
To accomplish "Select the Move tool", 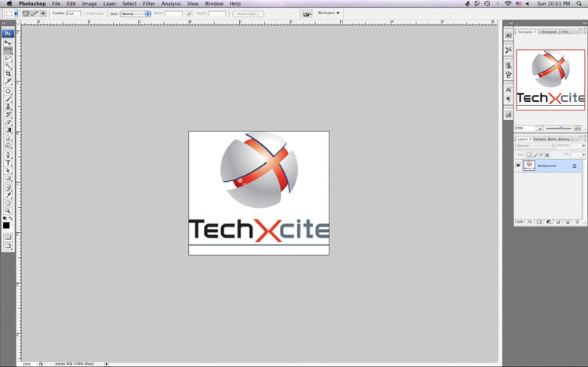I will coord(8,43).
